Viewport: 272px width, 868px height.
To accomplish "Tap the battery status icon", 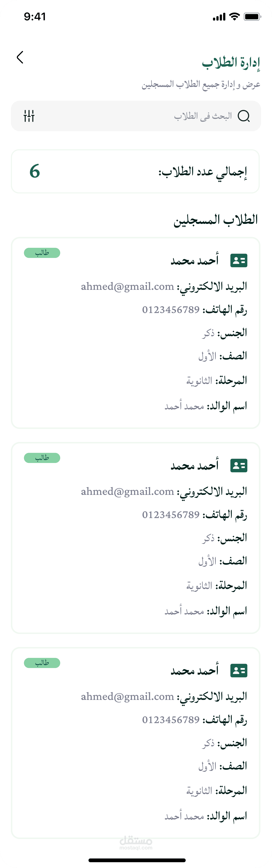I will (x=252, y=16).
